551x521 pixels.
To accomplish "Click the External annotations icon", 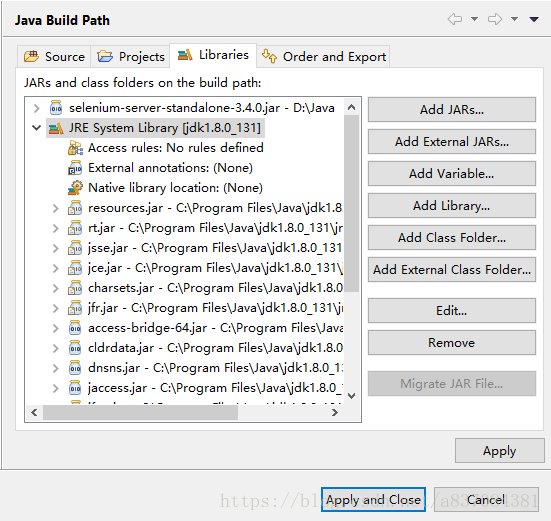I will [x=75, y=168].
